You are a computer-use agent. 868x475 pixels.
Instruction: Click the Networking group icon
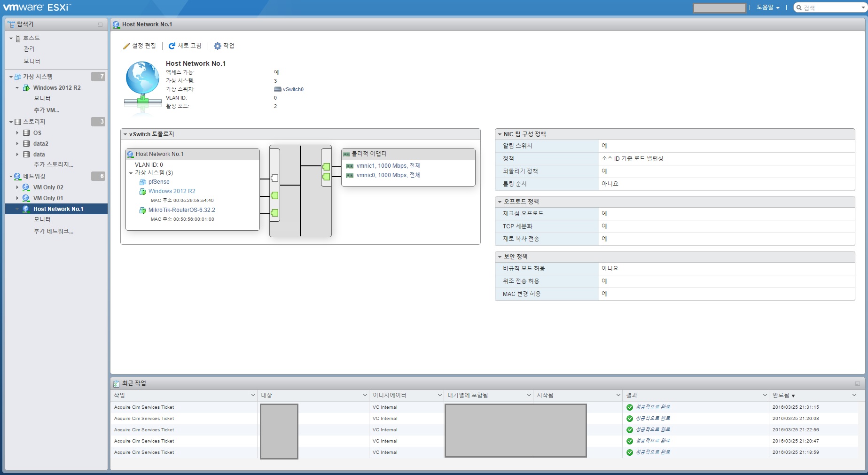[18, 176]
